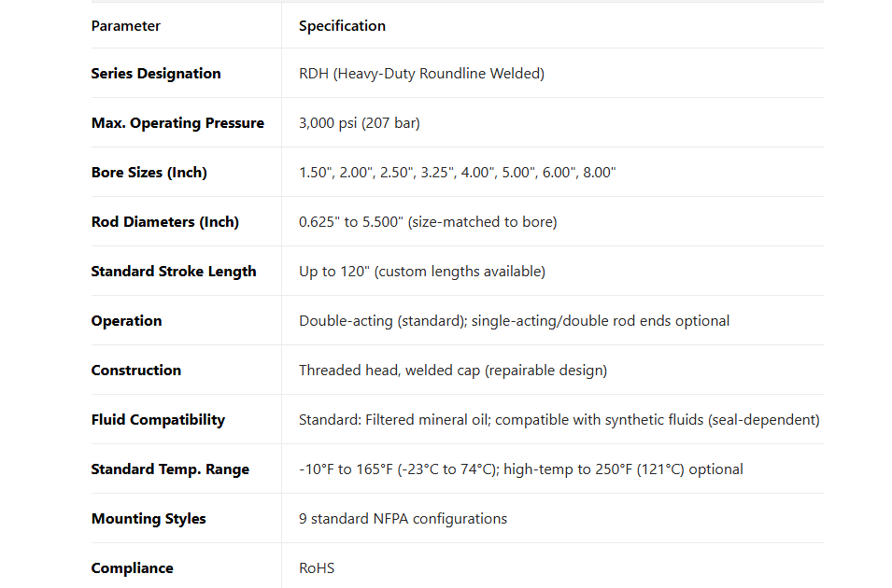Click the Max. Operating Pressure label
Viewport: 892px width, 588px height.
click(x=177, y=123)
